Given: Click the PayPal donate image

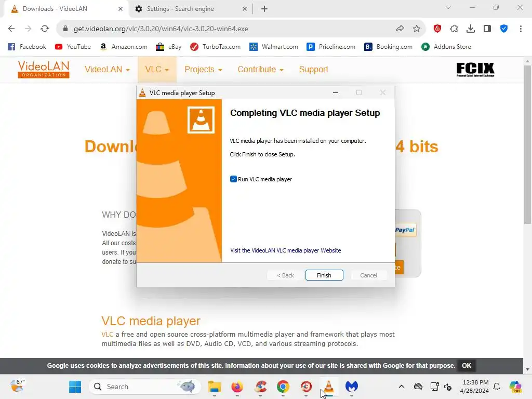Looking at the screenshot, I should [405, 230].
